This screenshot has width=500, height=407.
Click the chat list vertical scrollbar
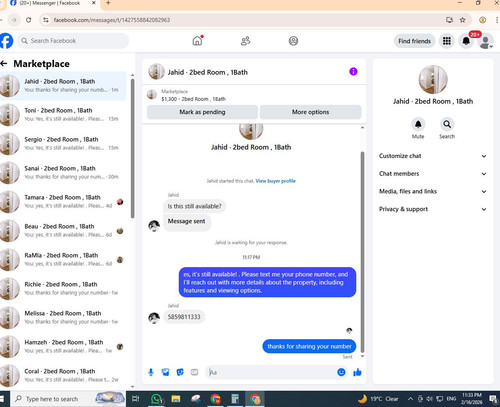point(132,148)
